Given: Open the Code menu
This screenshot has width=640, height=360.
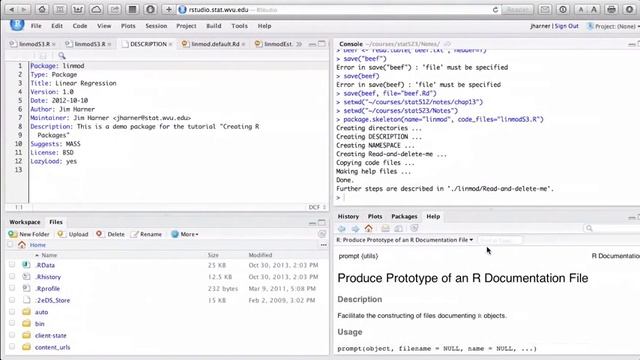Looking at the screenshot, I should point(80,26).
